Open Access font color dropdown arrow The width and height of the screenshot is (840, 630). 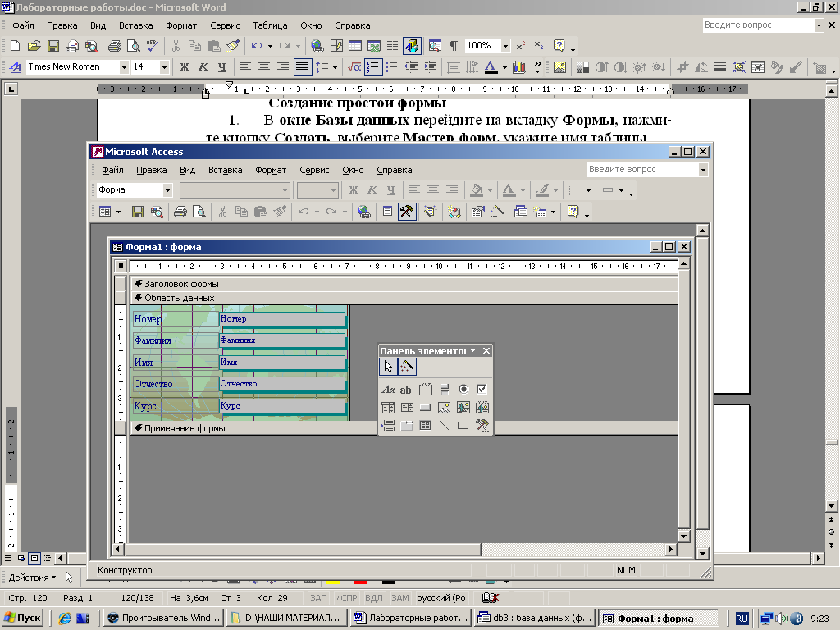523,190
